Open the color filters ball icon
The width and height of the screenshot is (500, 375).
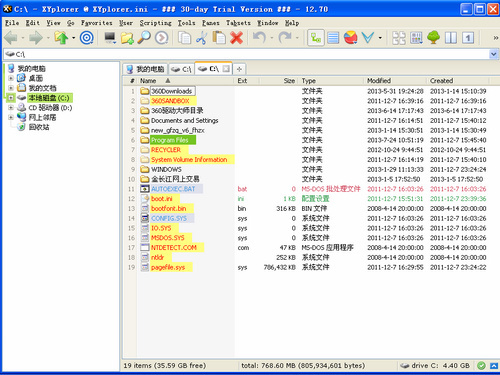[x=350, y=38]
